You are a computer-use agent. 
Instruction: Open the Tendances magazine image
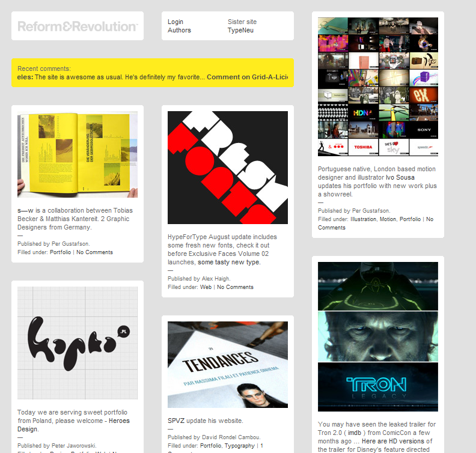pos(228,365)
